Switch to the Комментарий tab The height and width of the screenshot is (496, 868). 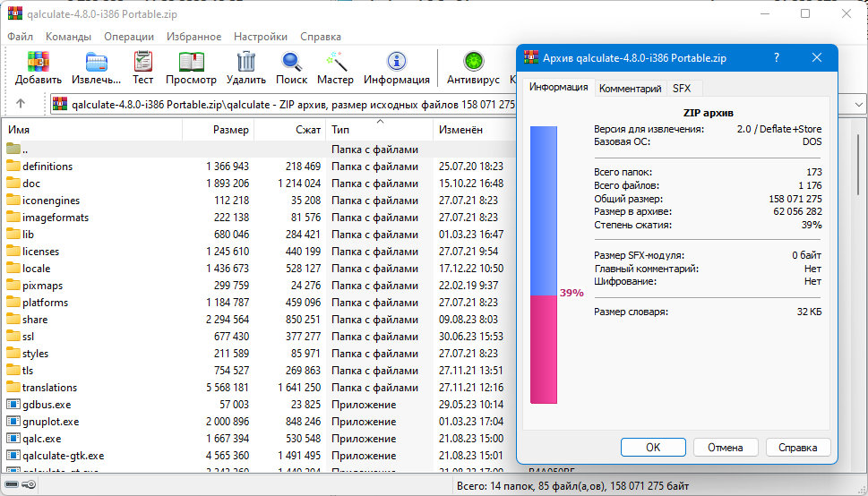630,89
